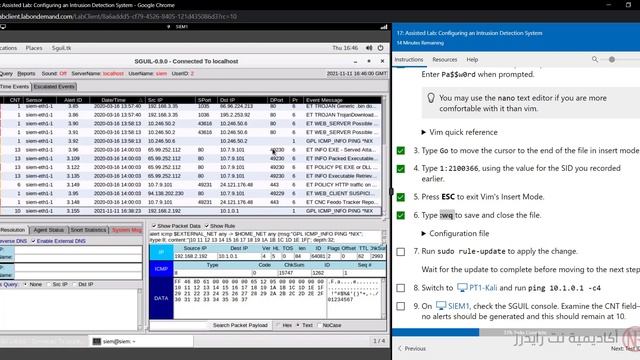Viewport: 640px width, 360px height.
Task: Select the GPL ICMP_INFO PING row with CNT 10
Action: pyautogui.click(x=191, y=211)
